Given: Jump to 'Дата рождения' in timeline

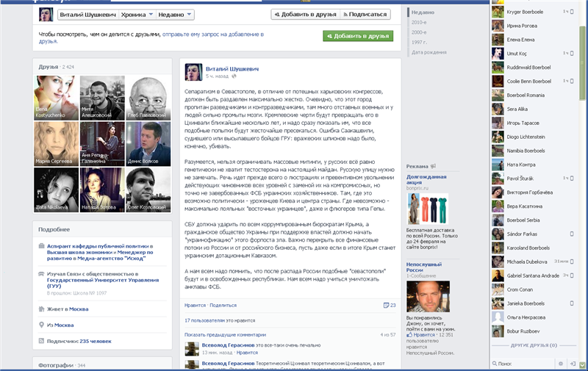Looking at the screenshot, I should 428,52.
